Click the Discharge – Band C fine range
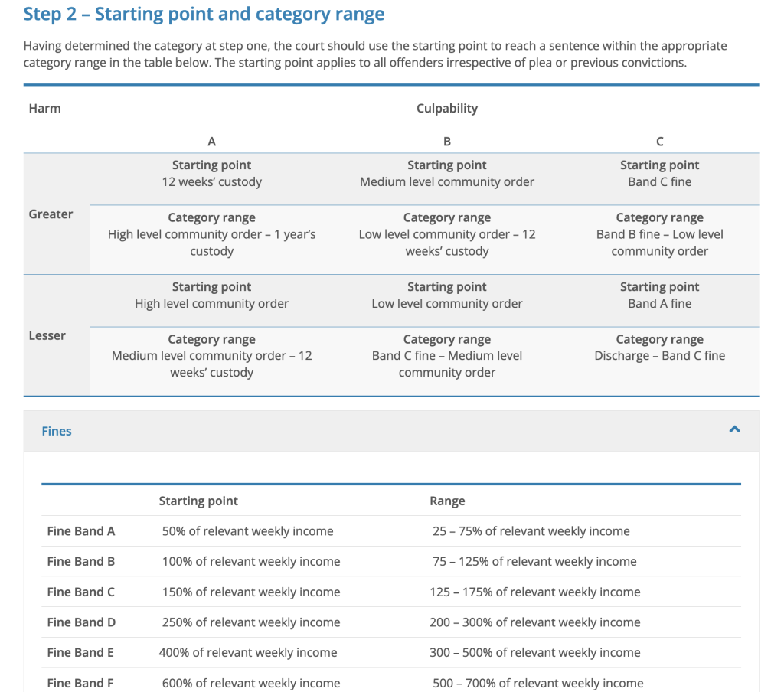The width and height of the screenshot is (784, 692). (x=659, y=355)
